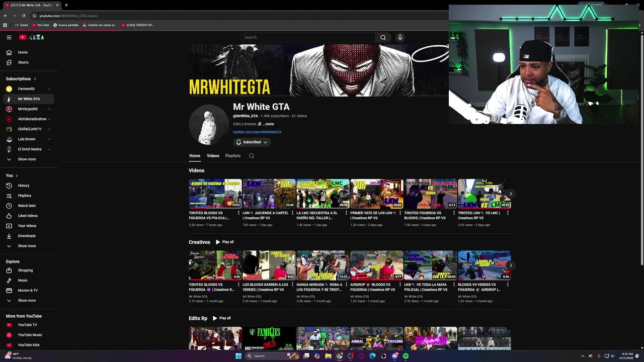Open options for TIROTEO BLOODS VS FIGUEROA VS POLICIA video
Screen dimensions: 644x362
pyautogui.click(x=238, y=213)
